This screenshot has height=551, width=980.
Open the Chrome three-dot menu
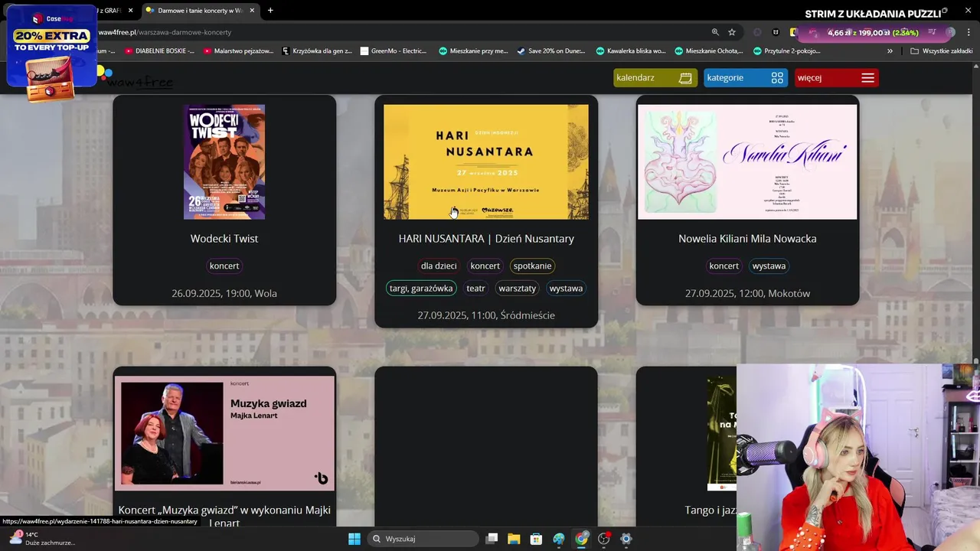(x=969, y=32)
